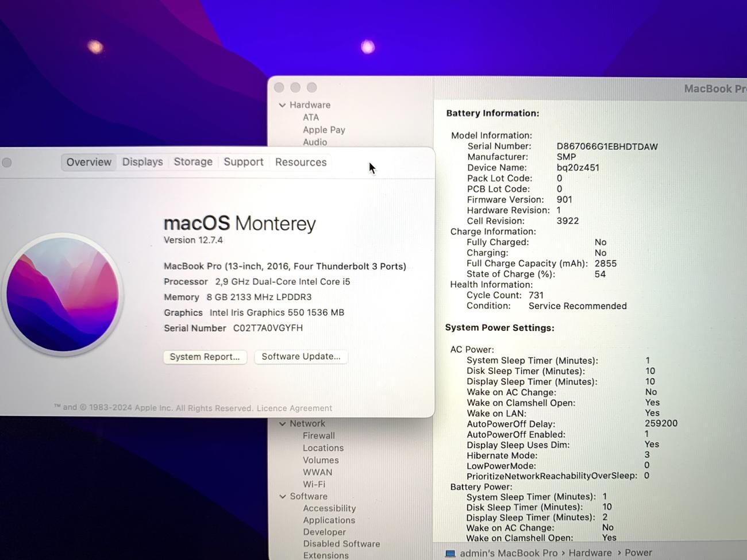Click the macOS Monterey logo image

coord(62,294)
